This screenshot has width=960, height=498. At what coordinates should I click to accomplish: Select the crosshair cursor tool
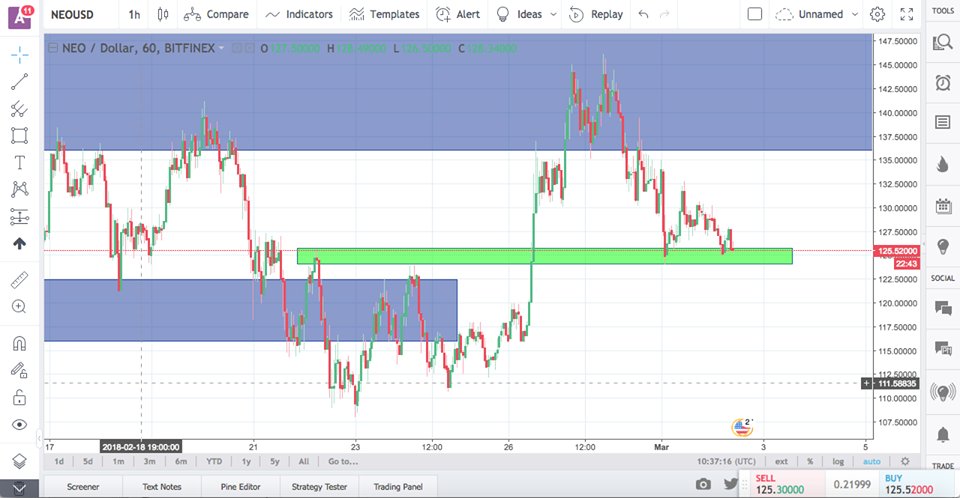click(20, 55)
